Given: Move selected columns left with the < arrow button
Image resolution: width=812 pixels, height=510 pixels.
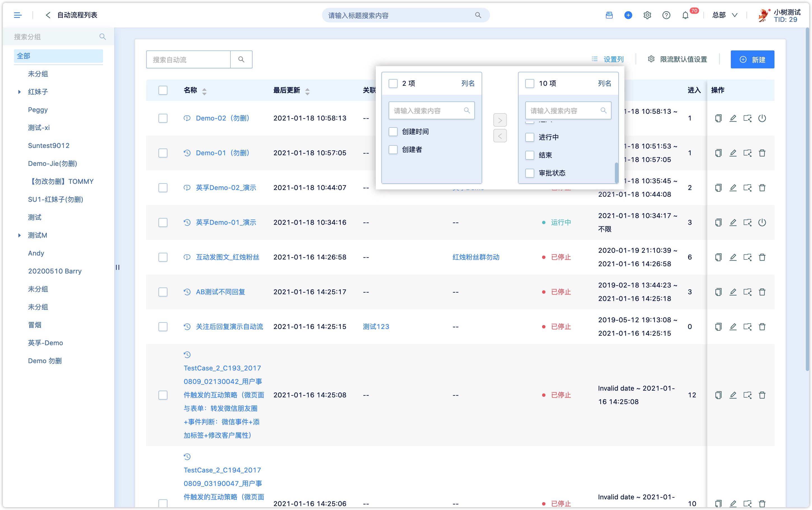Looking at the screenshot, I should (500, 136).
